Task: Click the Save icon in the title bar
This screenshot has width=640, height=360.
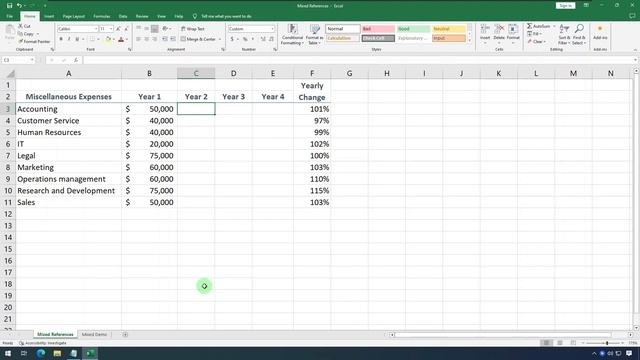Action: tap(9, 6)
